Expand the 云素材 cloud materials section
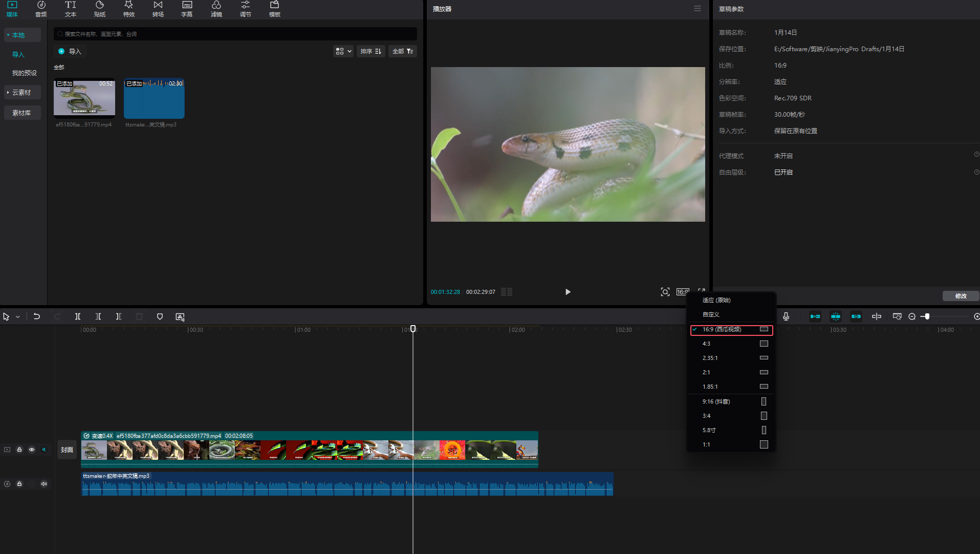Screen dimensions: 980x554 tap(23, 93)
